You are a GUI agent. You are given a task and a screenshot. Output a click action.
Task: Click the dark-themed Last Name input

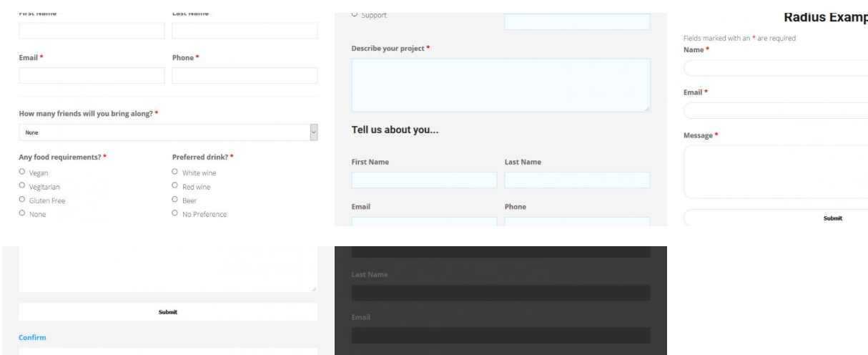pos(500,293)
